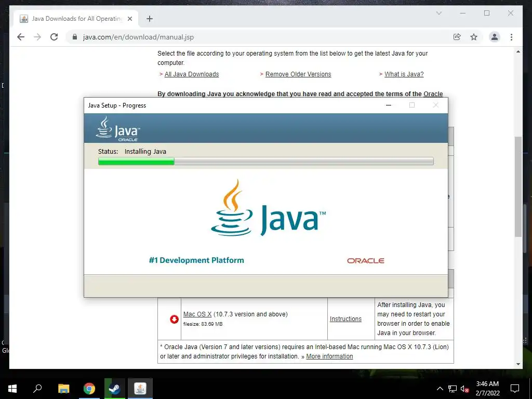The height and width of the screenshot is (399, 532).
Task: Open Chrome three-dot menu
Action: point(511,37)
